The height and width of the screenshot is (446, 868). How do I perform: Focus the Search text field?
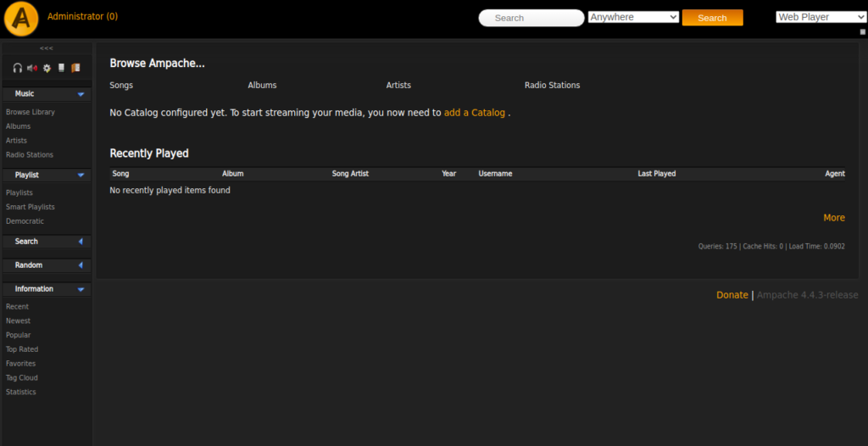tap(531, 18)
